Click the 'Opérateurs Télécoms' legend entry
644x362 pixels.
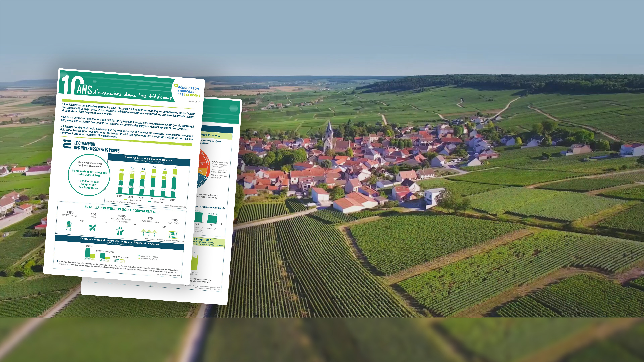tap(149, 256)
